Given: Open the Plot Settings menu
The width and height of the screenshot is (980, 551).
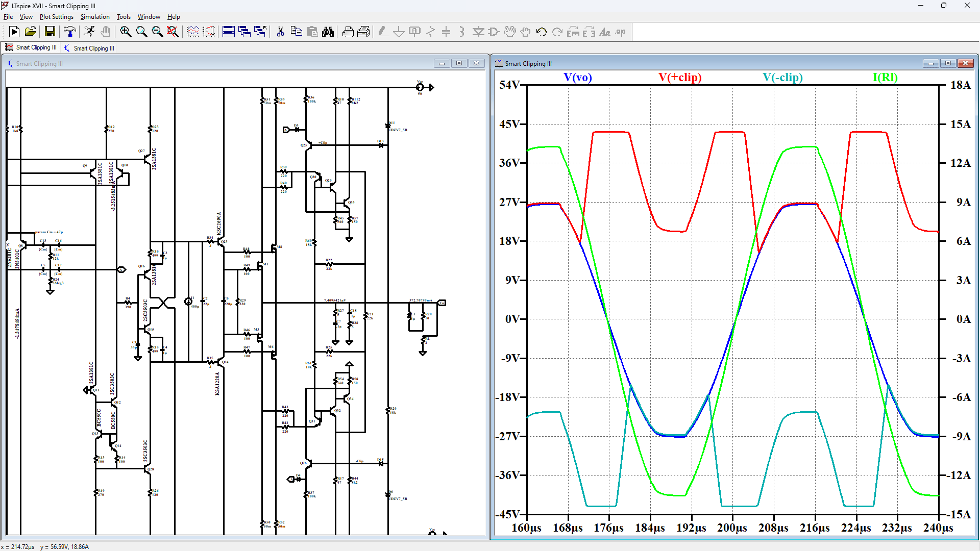Looking at the screenshot, I should click(57, 17).
